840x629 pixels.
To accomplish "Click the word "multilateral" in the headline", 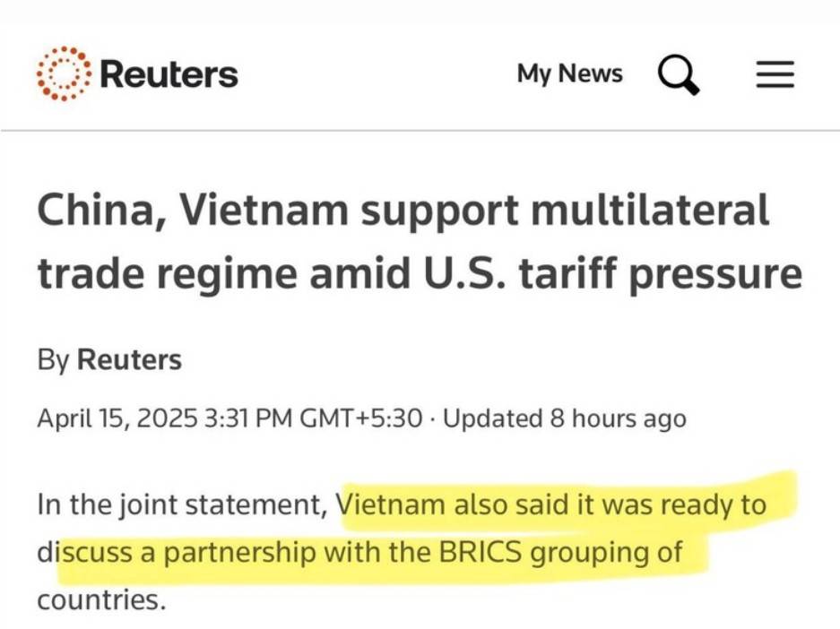I will [x=650, y=210].
